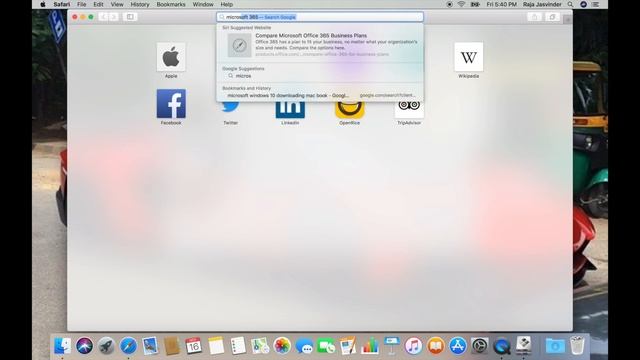Open the Edit menu
The width and height of the screenshot is (640, 360).
coord(98,4)
